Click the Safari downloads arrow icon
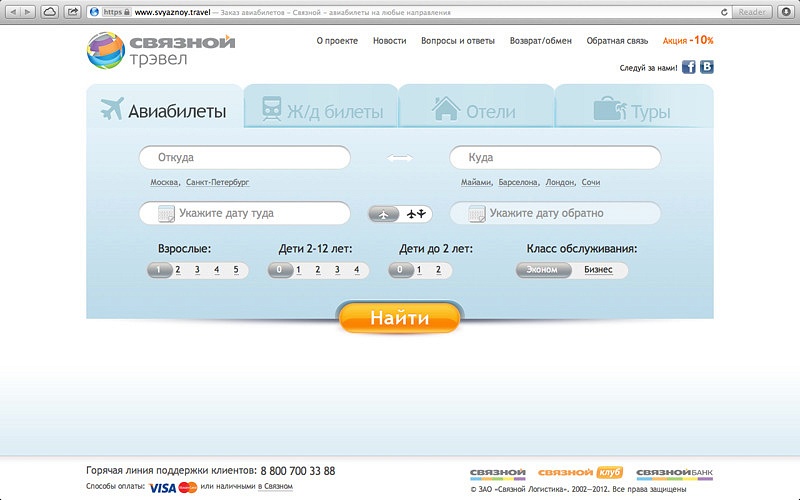 [786, 12]
